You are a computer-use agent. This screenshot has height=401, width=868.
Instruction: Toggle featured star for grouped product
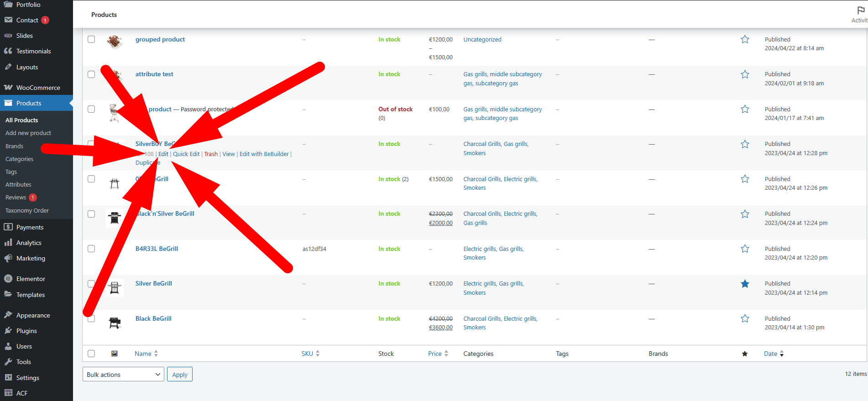pyautogui.click(x=745, y=39)
